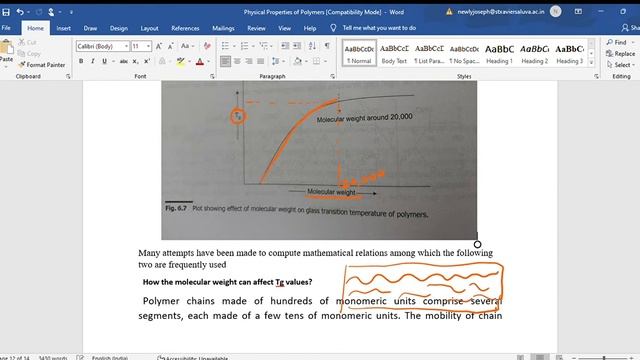
Task: Decrease font size with shrink icon
Action: pyautogui.click(x=171, y=46)
